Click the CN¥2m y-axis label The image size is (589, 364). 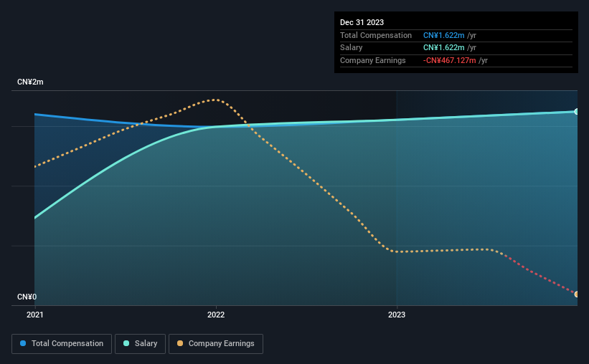pyautogui.click(x=30, y=82)
